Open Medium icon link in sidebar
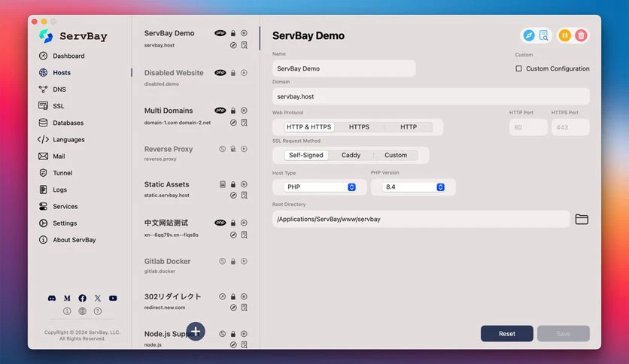This screenshot has height=364, width=629. pos(67,299)
